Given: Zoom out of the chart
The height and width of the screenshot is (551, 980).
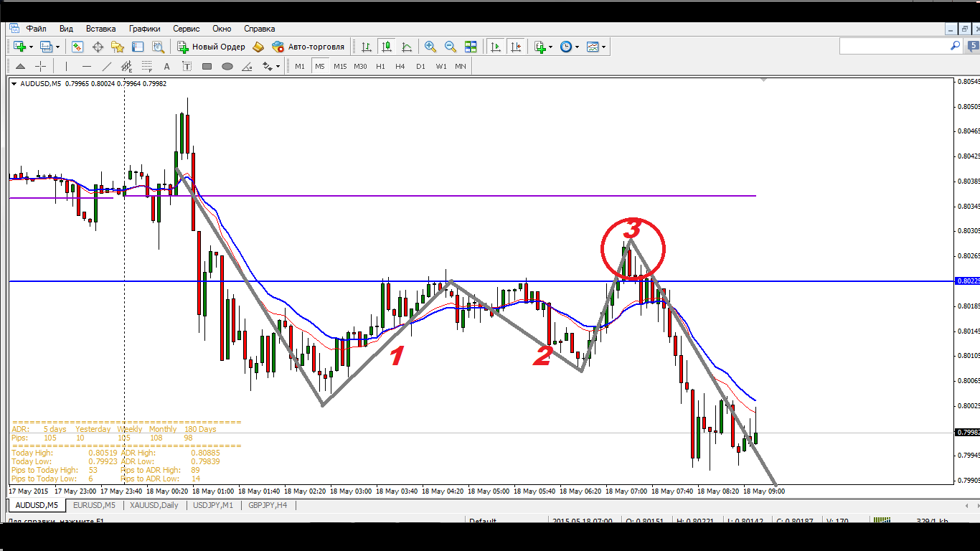Looking at the screenshot, I should (x=451, y=47).
